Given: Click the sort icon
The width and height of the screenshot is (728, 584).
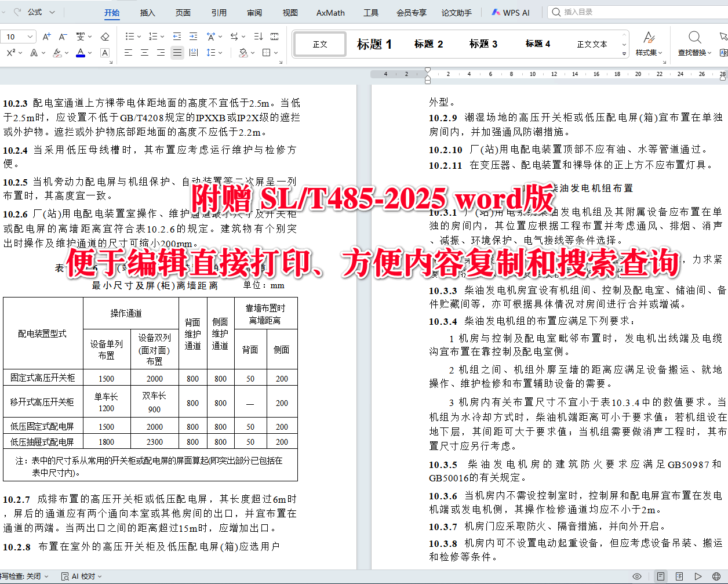Looking at the screenshot, I should click(x=258, y=37).
